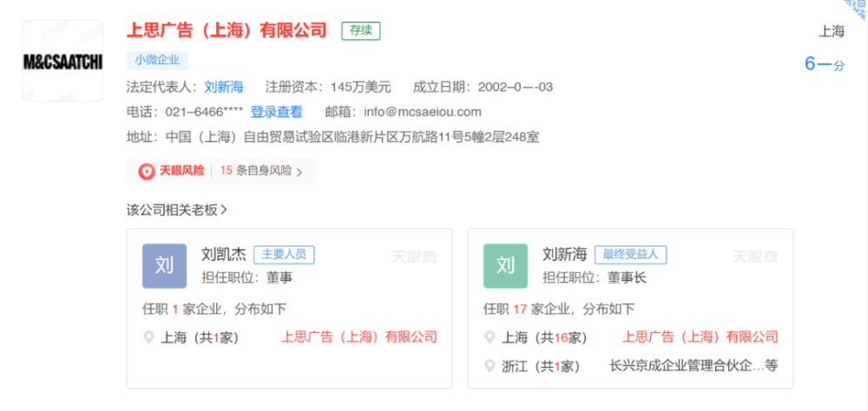Click 上海（共16家） text
Screen dimensions: 868x411
pyautogui.click(x=544, y=337)
